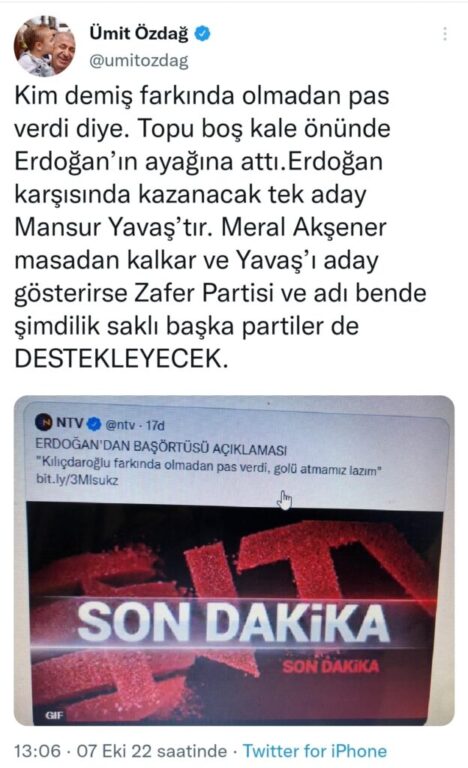
Task: Click the NTV account name in embedded tweet
Action: click(x=70, y=422)
